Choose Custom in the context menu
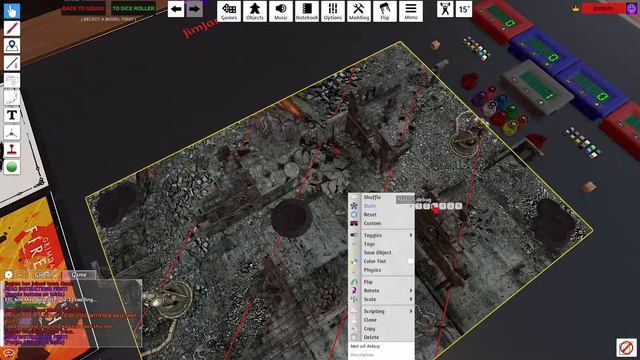Viewport: 640px width, 360px height. tap(381, 223)
